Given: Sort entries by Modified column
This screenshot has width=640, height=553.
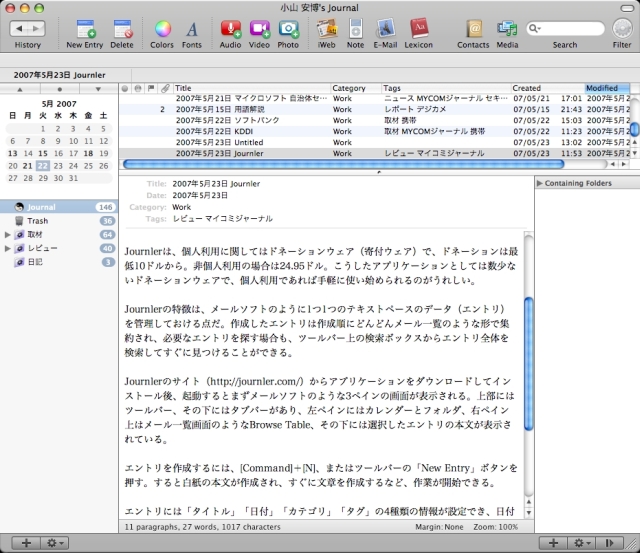Looking at the screenshot, I should (x=607, y=88).
